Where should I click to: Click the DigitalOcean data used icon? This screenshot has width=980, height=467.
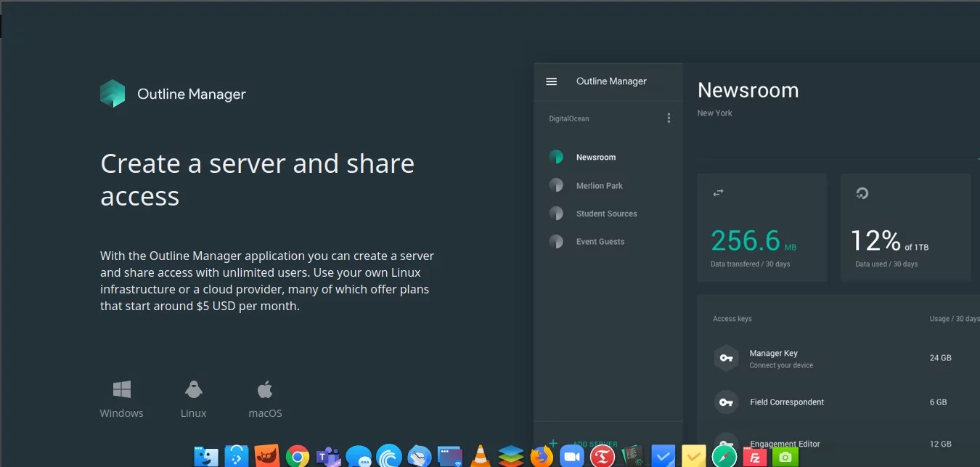point(862,193)
